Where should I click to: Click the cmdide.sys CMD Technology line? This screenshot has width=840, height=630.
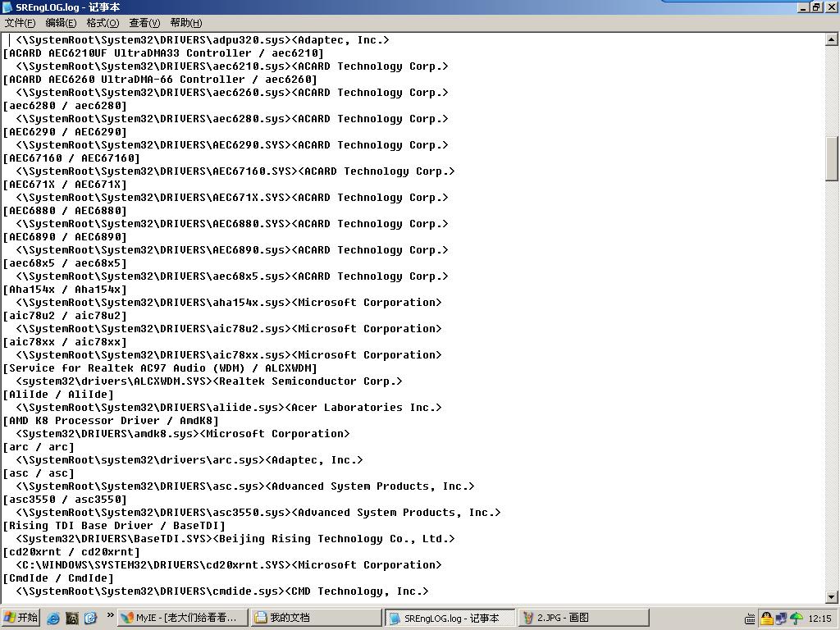(222, 591)
